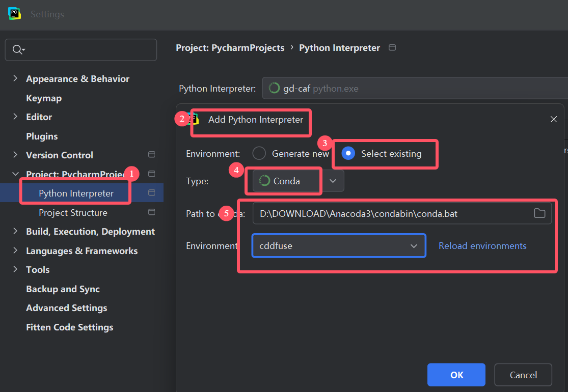Screen dimensions: 568x392
Task: Open the Python Interpreter gd-caf combo box
Action: pyautogui.click(x=415, y=88)
